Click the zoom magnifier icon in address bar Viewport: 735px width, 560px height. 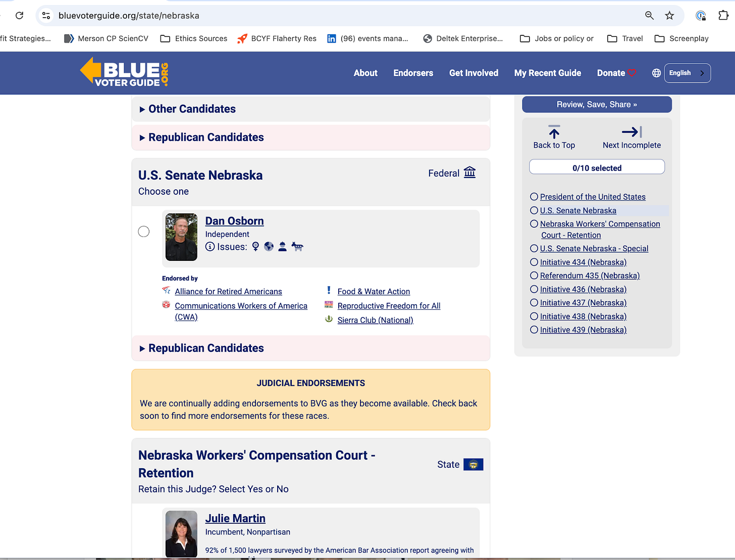click(x=649, y=16)
